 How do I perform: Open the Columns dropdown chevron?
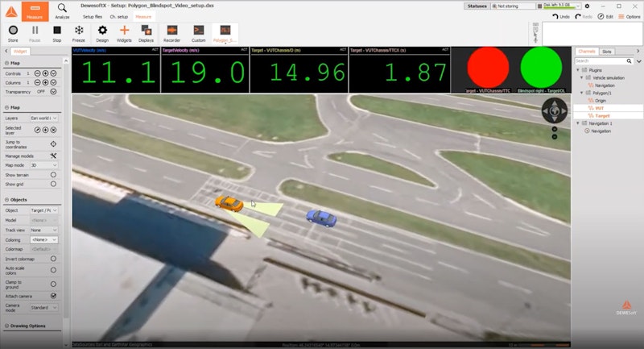pos(53,83)
